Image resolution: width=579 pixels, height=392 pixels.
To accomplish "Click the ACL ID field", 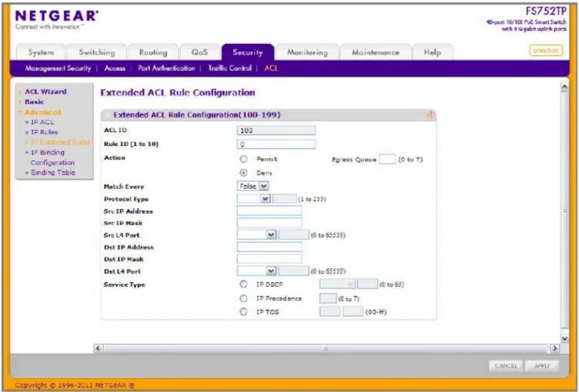I will click(x=276, y=130).
